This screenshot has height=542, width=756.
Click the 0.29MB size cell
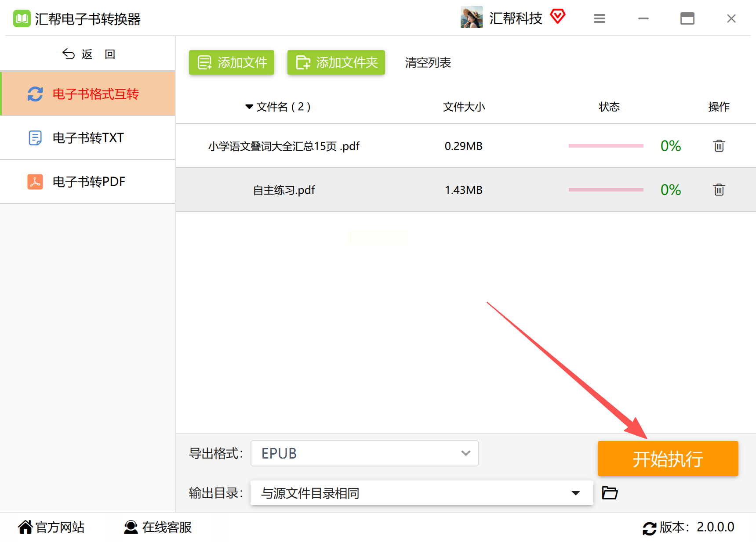(x=464, y=146)
